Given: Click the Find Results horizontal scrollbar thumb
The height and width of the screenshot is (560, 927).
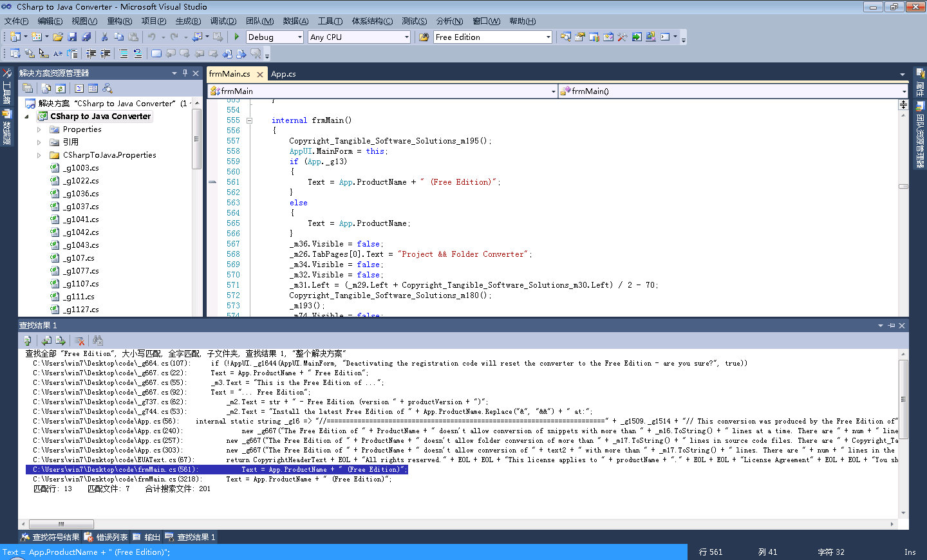Looking at the screenshot, I should click(61, 524).
